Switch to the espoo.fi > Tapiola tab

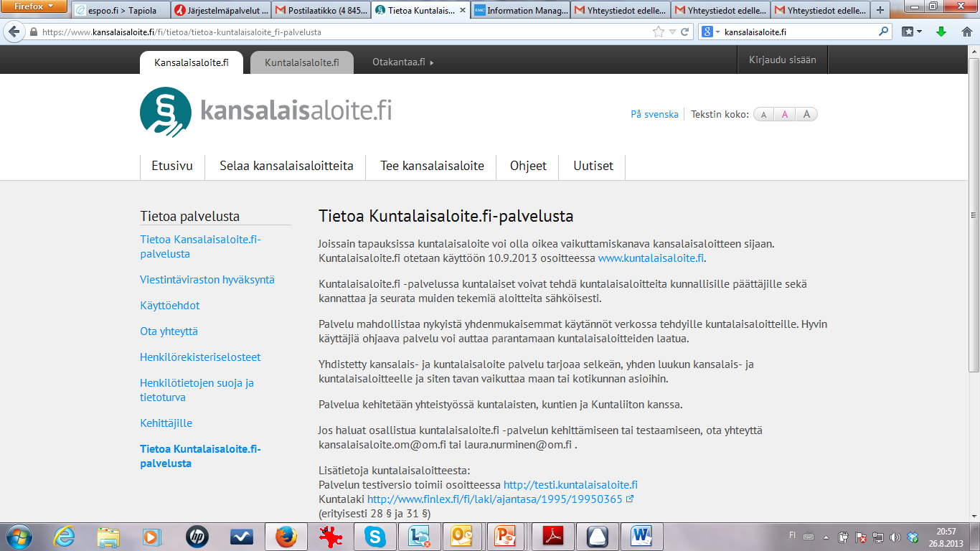tap(120, 10)
